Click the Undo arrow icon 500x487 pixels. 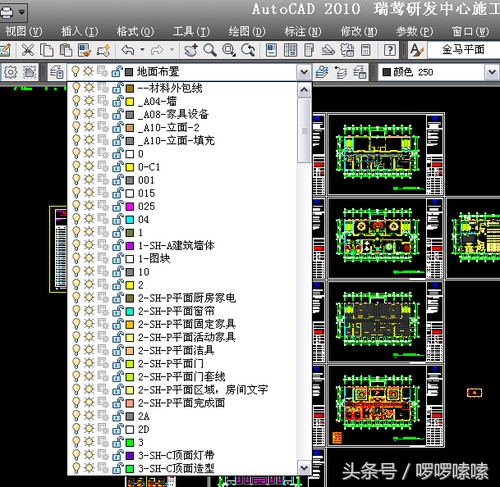tap(128, 50)
